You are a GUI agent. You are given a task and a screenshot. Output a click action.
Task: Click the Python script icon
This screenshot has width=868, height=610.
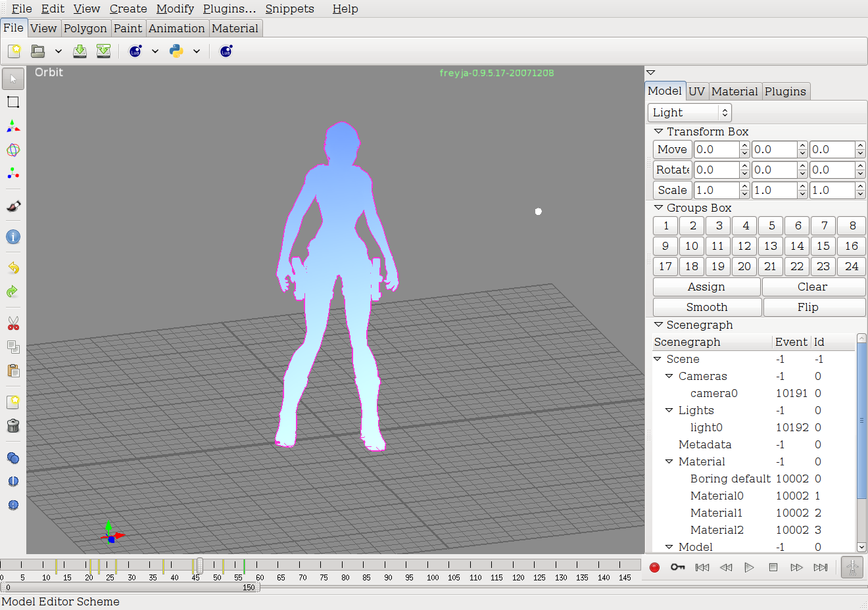[176, 51]
